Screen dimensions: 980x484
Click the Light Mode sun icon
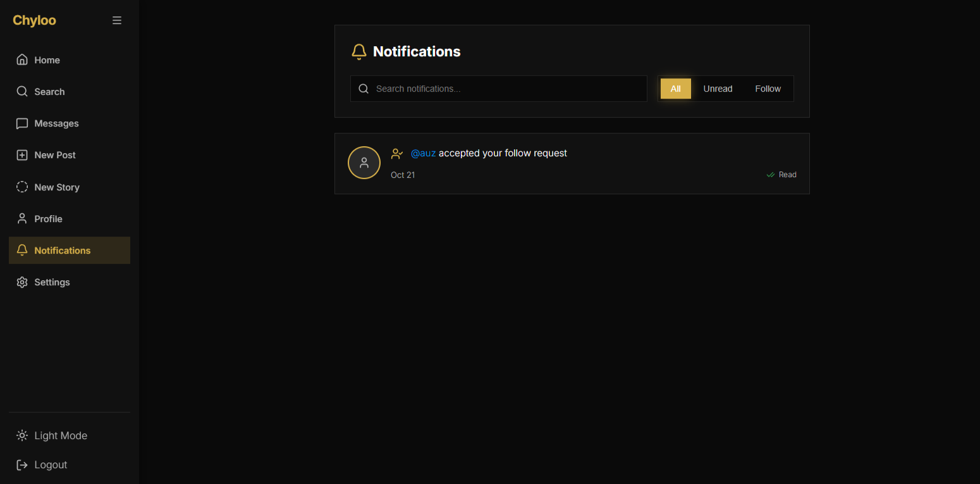(22, 435)
